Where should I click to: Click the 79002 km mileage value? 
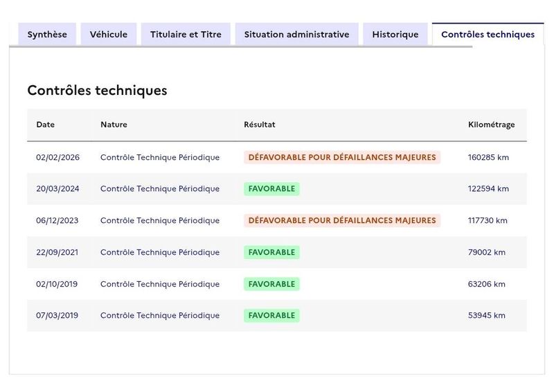[487, 252]
